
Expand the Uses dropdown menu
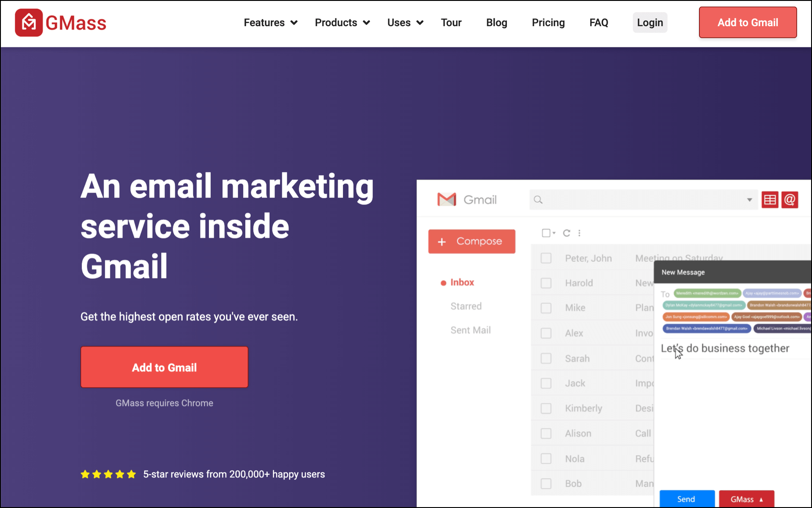pos(405,23)
